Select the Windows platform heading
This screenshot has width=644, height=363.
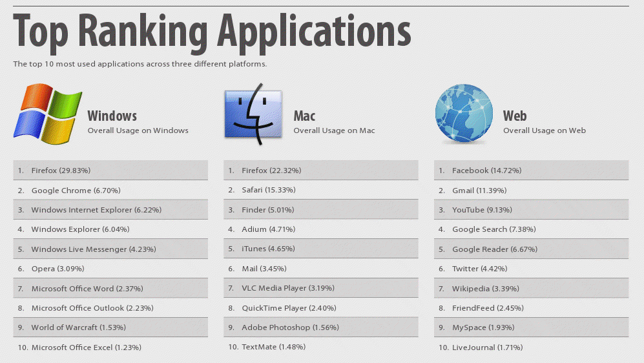click(x=112, y=116)
